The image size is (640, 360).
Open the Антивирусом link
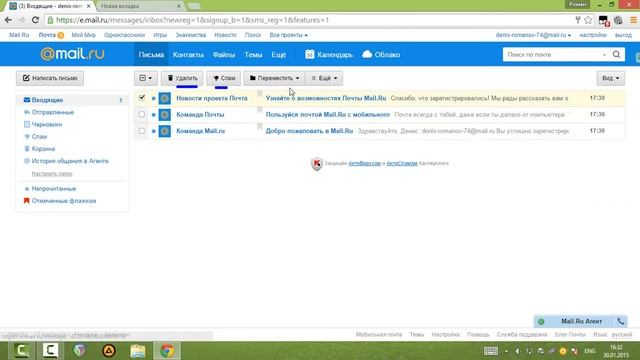[364, 163]
